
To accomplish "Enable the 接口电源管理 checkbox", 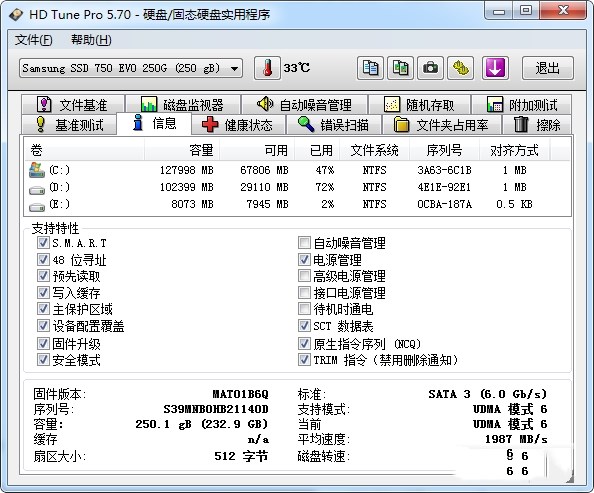I will pos(304,293).
